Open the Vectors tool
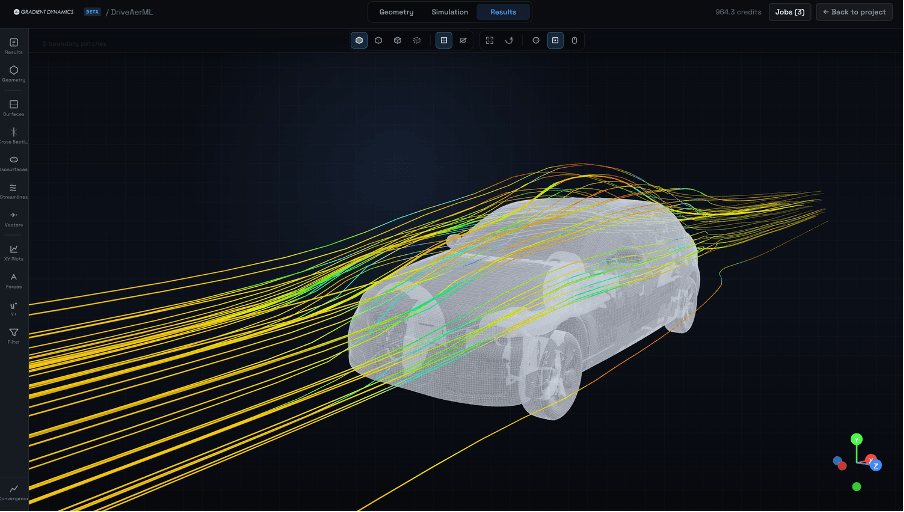Image resolution: width=904 pixels, height=512 pixels. pyautogui.click(x=14, y=219)
